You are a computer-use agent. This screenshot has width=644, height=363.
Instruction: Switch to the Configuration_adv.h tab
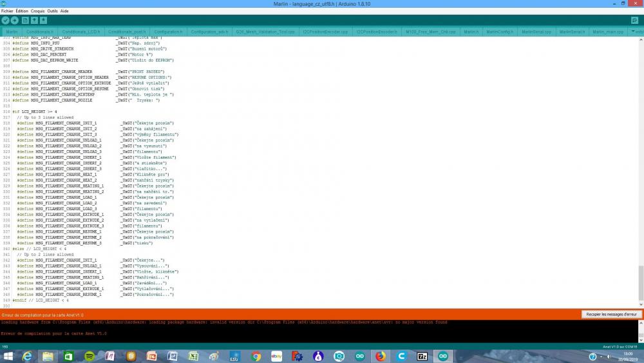click(209, 32)
